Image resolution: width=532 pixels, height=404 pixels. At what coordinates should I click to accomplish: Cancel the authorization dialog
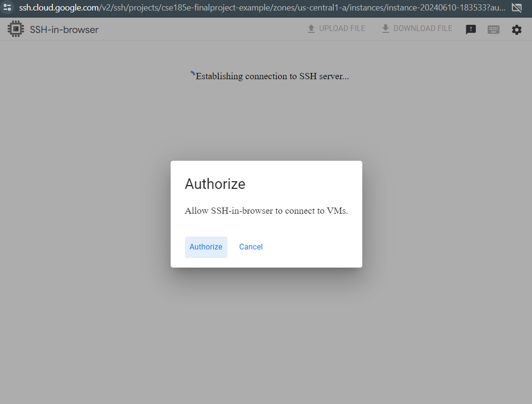click(251, 247)
